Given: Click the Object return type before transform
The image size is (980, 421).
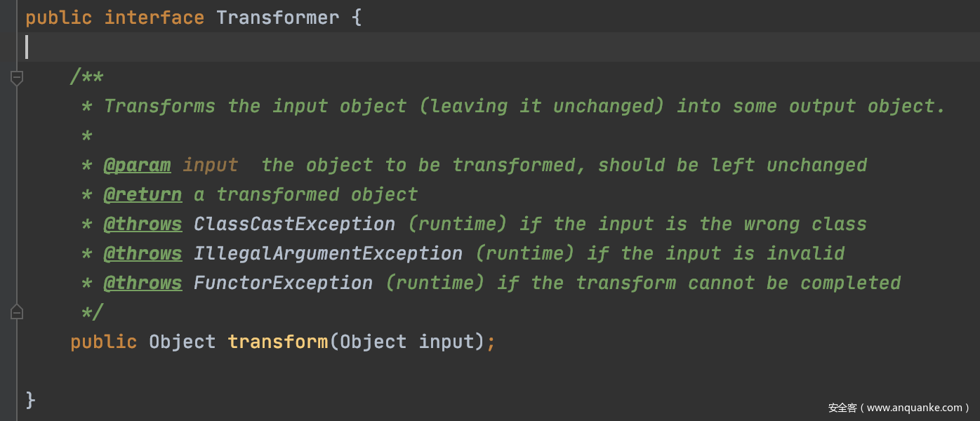Looking at the screenshot, I should 182,342.
